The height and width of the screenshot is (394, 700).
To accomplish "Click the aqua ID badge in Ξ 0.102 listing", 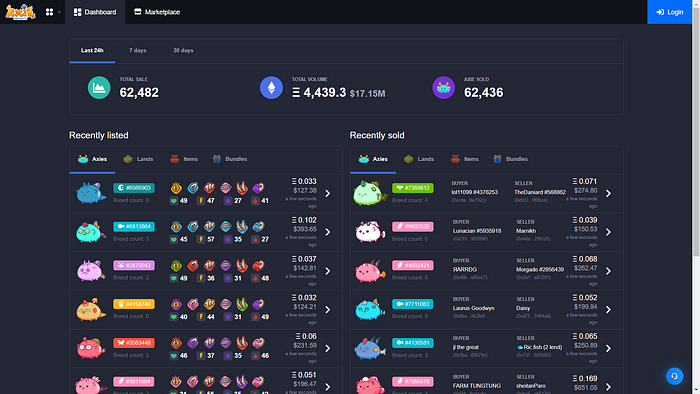I will pyautogui.click(x=134, y=227).
